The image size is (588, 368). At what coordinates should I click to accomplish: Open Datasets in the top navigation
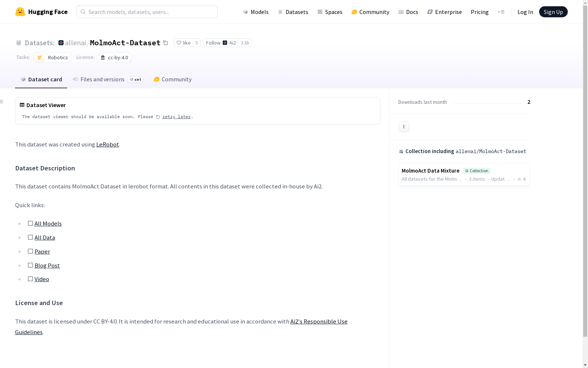293,12
